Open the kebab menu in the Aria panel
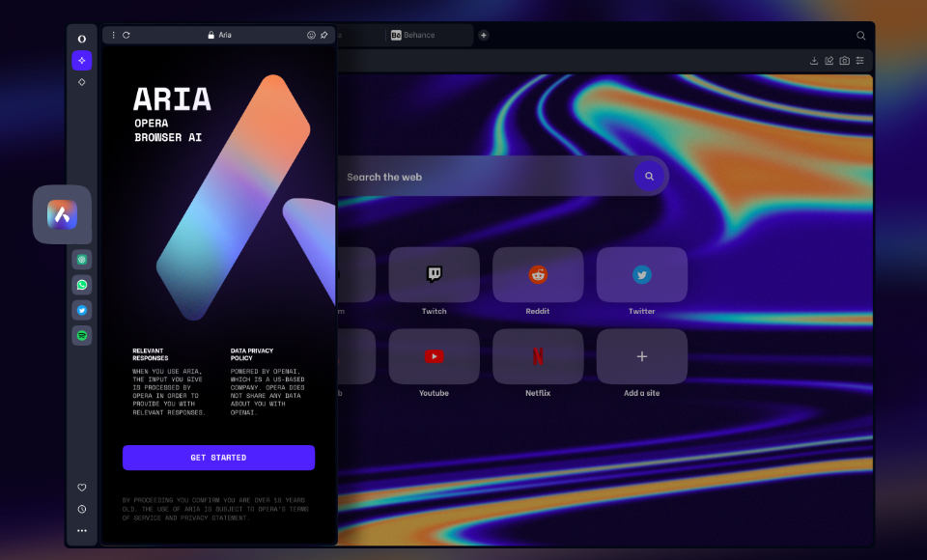This screenshot has height=560, width=927. (x=113, y=34)
